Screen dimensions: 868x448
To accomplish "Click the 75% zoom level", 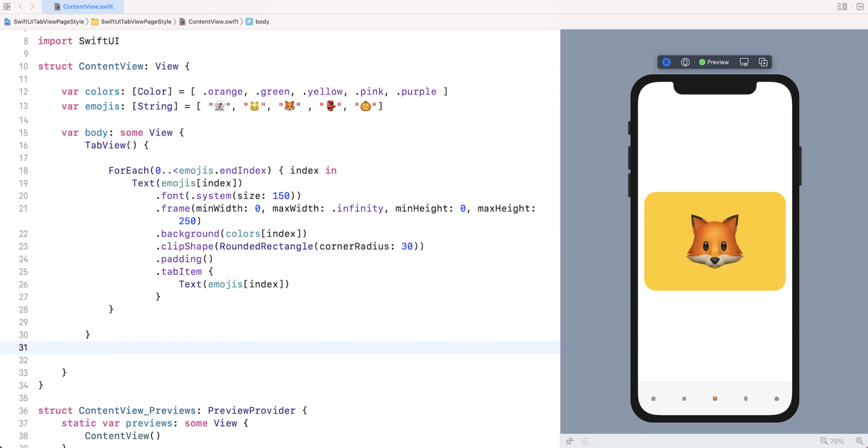I will [x=837, y=441].
